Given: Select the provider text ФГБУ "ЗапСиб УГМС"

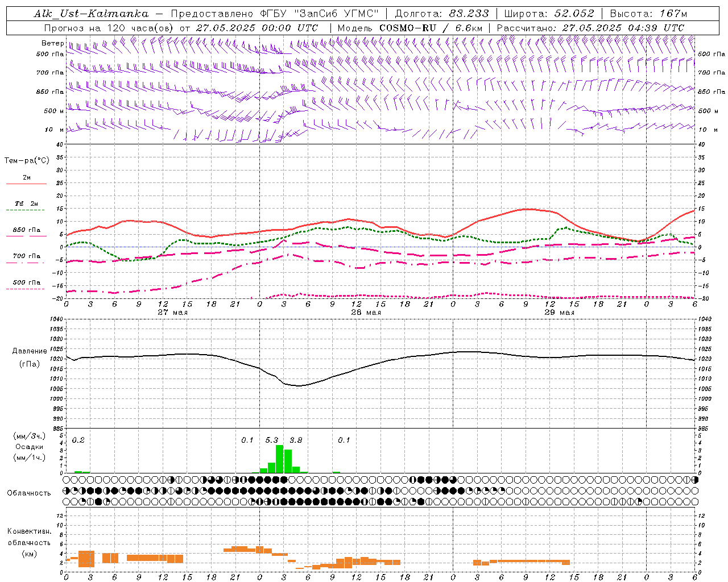Looking at the screenshot, I should [320, 14].
